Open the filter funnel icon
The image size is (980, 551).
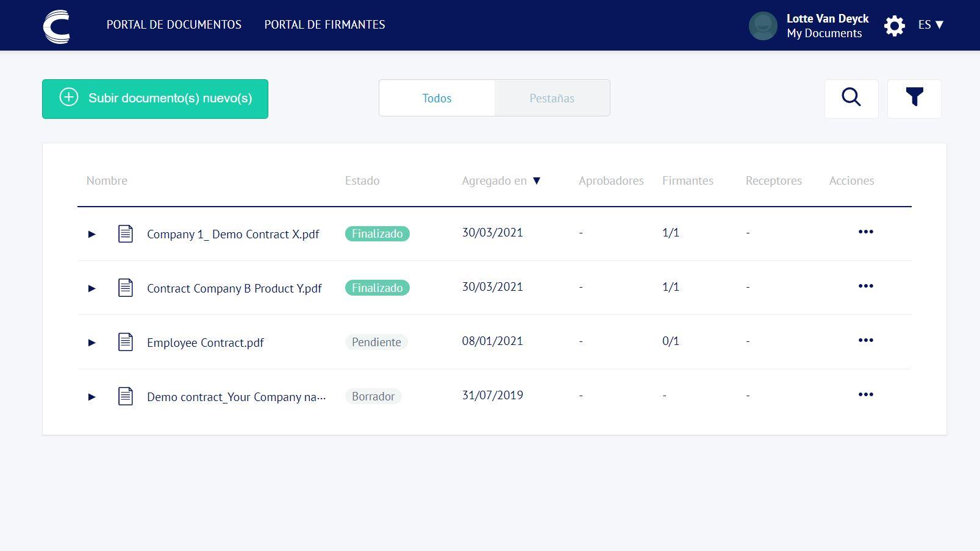click(x=914, y=98)
